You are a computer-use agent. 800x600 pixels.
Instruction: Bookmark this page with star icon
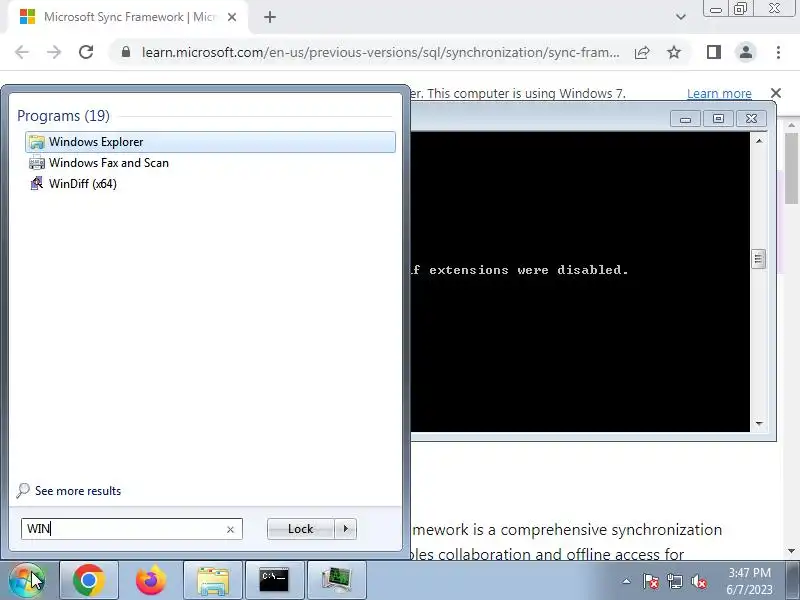pyautogui.click(x=674, y=52)
